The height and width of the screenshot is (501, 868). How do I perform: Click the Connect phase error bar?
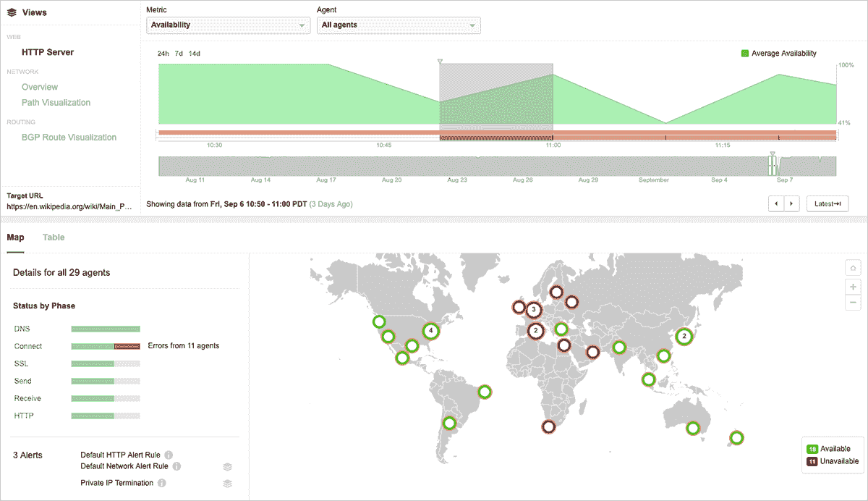(127, 346)
